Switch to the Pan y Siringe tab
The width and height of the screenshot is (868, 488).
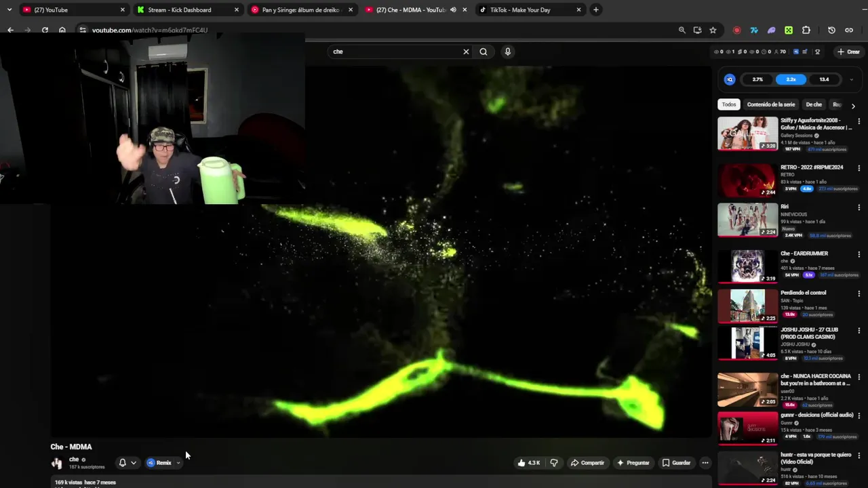[x=302, y=9]
